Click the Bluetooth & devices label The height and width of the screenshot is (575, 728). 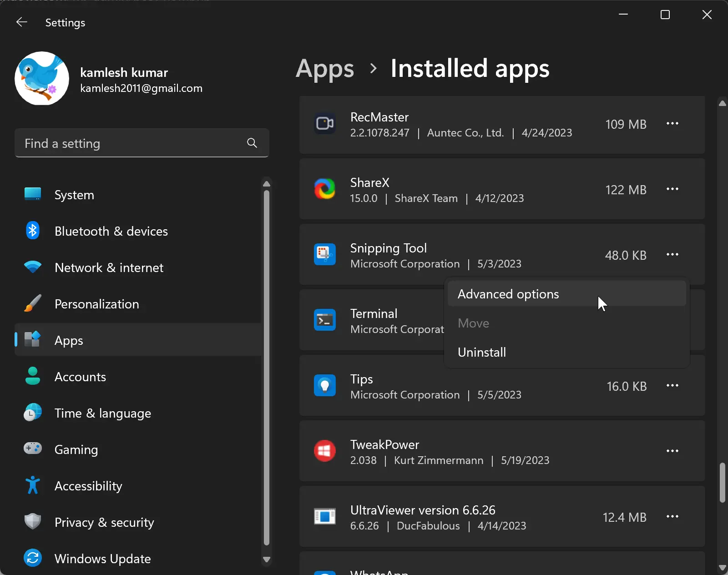pyautogui.click(x=111, y=231)
